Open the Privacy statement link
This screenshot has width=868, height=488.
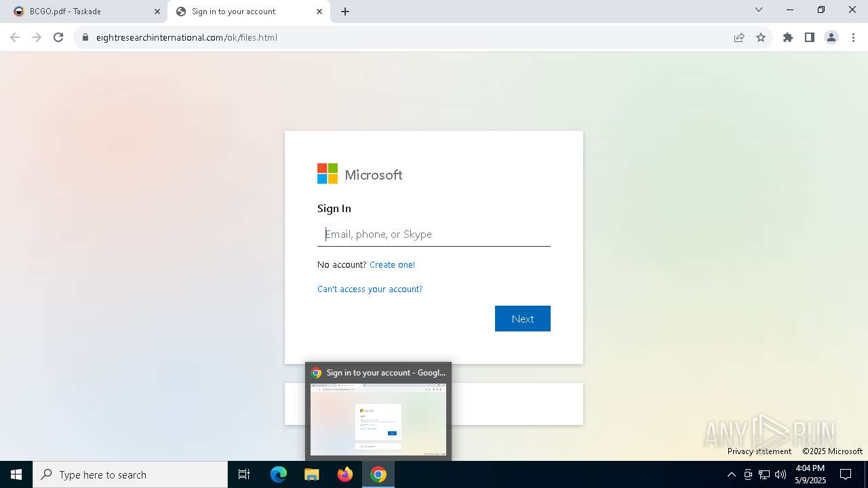pos(759,451)
